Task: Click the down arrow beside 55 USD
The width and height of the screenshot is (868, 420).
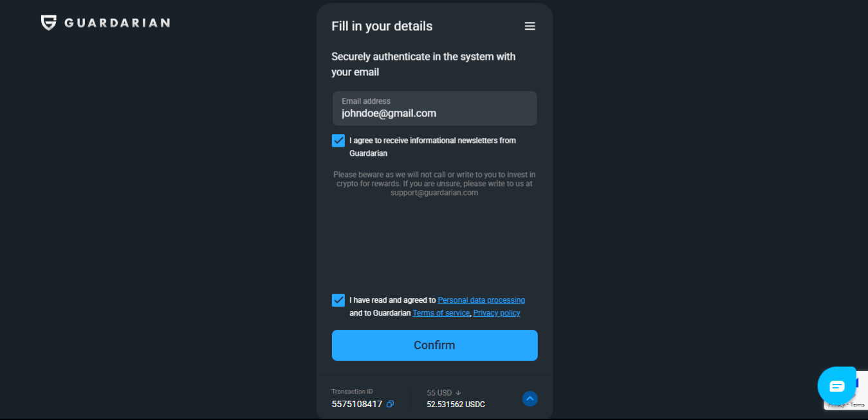Action: tap(458, 393)
